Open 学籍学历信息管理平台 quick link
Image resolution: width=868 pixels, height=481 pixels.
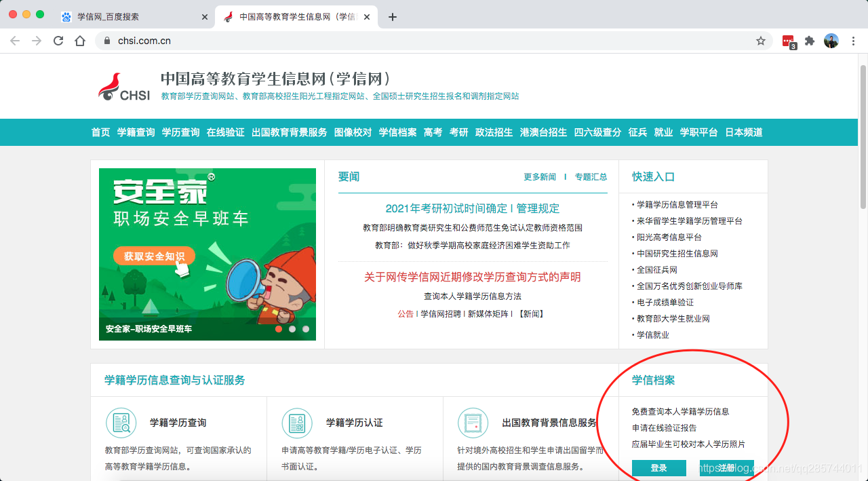point(677,205)
